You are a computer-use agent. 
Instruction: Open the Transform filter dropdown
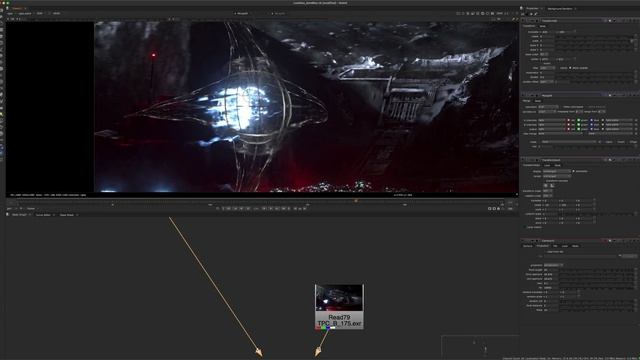(x=547, y=68)
